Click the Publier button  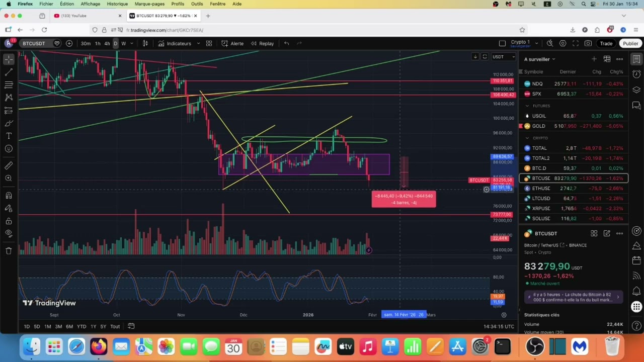point(630,43)
